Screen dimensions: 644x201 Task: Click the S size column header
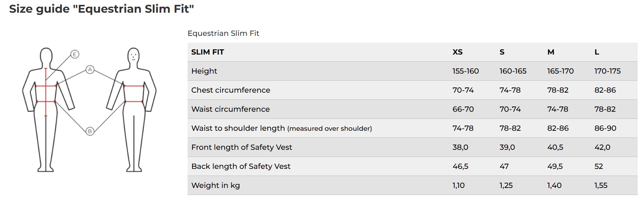click(502, 52)
